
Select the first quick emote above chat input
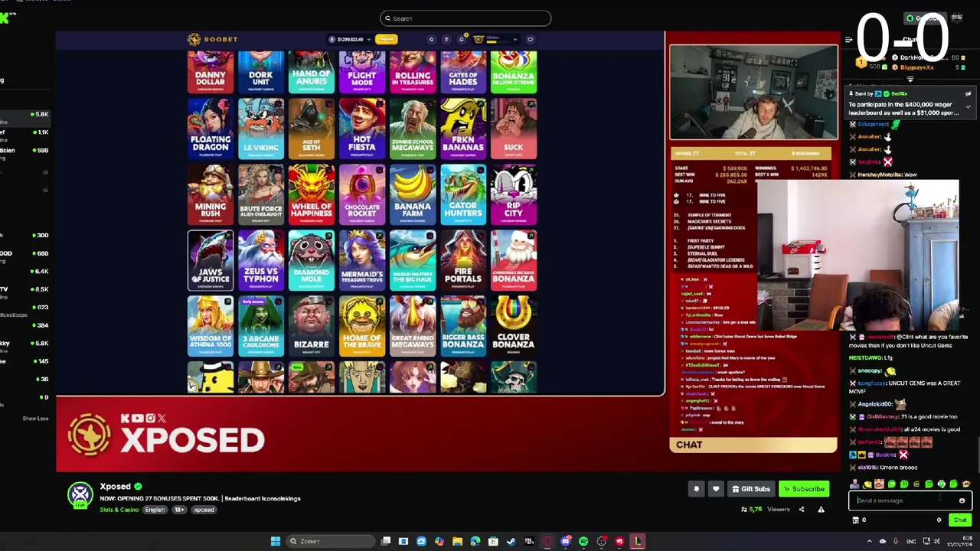coord(854,484)
